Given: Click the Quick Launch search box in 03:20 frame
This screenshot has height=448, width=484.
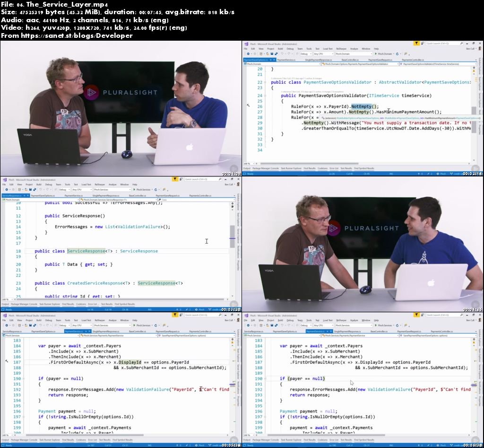Looking at the screenshot, I should tap(203, 179).
